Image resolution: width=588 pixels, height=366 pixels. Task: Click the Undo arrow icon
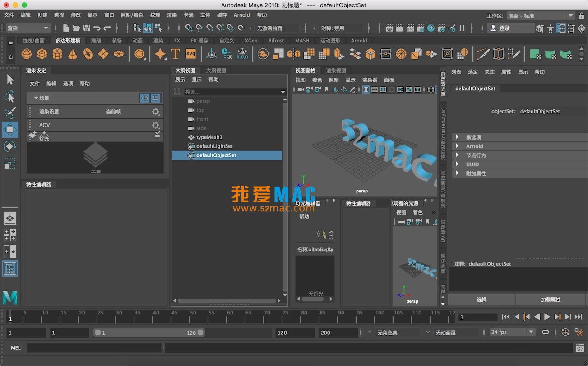click(x=97, y=28)
